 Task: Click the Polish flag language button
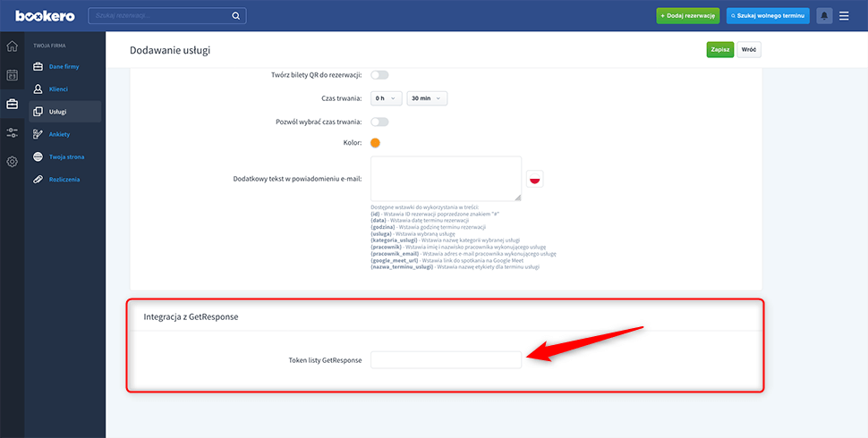(535, 179)
